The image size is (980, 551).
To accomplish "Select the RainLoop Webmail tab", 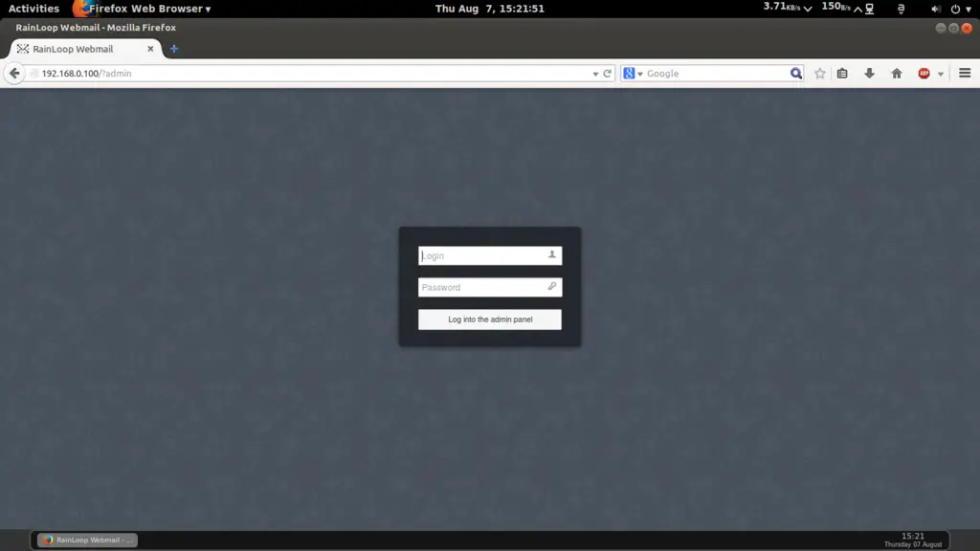I will [85, 49].
